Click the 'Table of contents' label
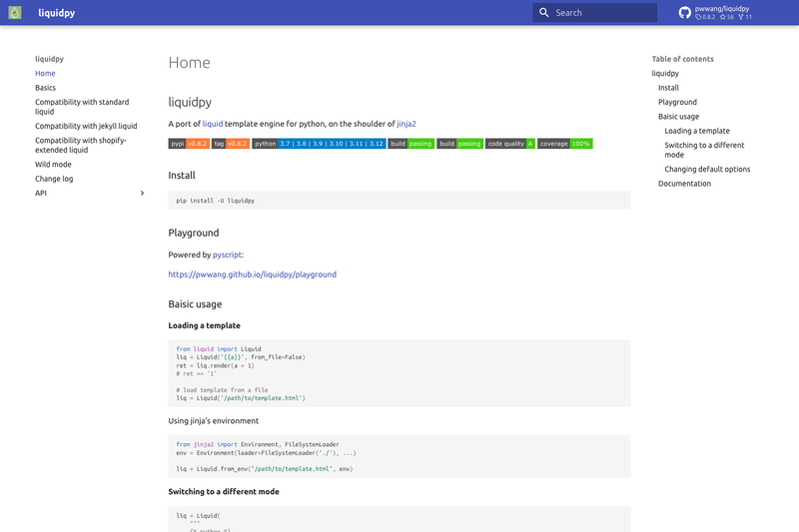The height and width of the screenshot is (532, 799). click(682, 59)
